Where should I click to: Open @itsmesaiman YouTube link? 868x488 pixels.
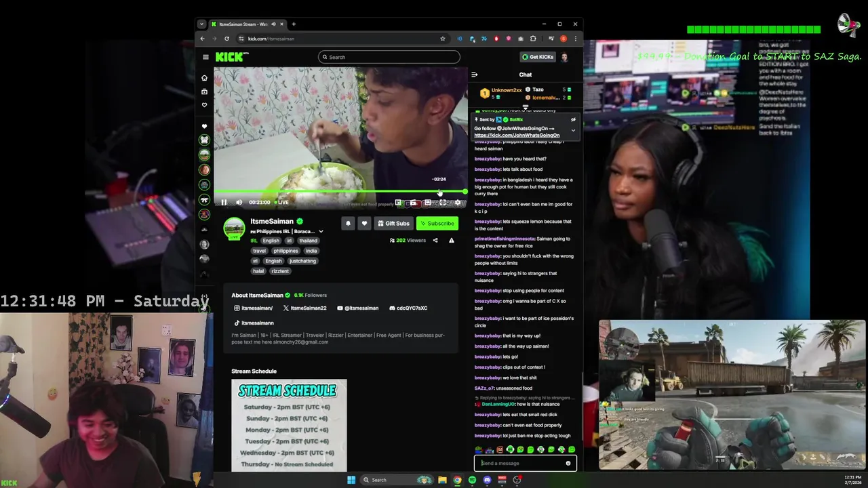(358, 308)
